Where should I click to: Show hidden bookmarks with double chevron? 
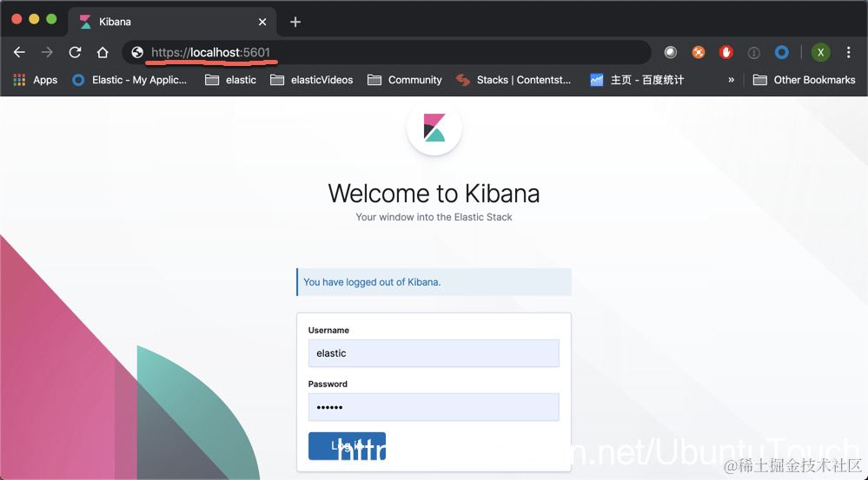tap(731, 80)
